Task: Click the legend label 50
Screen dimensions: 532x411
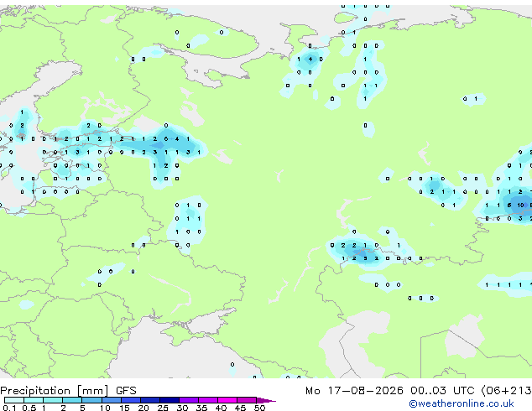Action: point(259,408)
